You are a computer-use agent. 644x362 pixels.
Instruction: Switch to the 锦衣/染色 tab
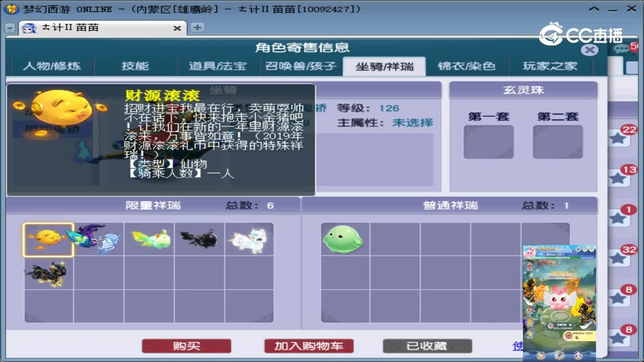coord(466,65)
